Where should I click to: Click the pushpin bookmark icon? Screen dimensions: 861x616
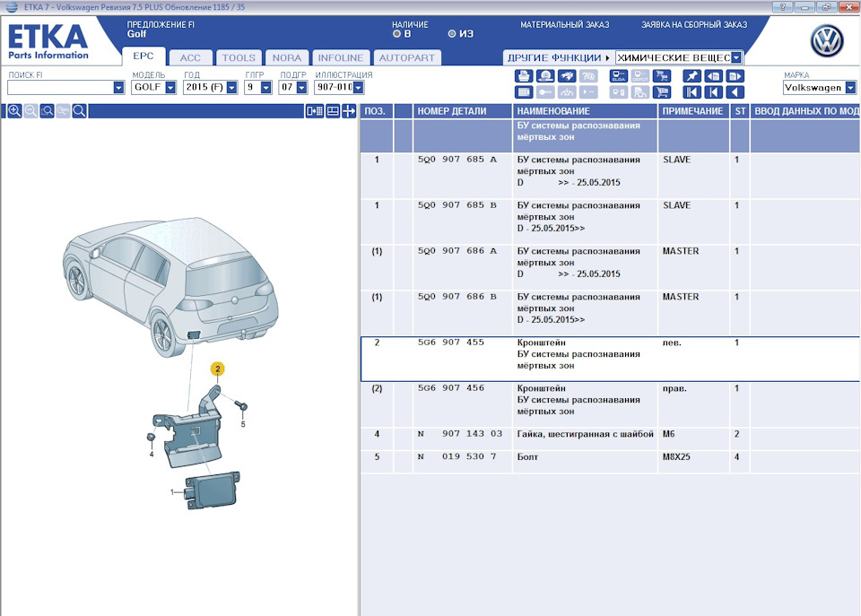point(691,76)
